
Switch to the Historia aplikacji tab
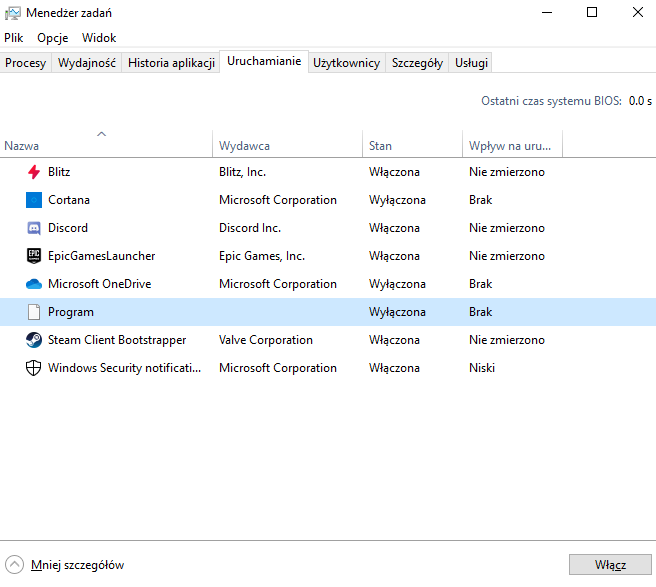click(171, 63)
